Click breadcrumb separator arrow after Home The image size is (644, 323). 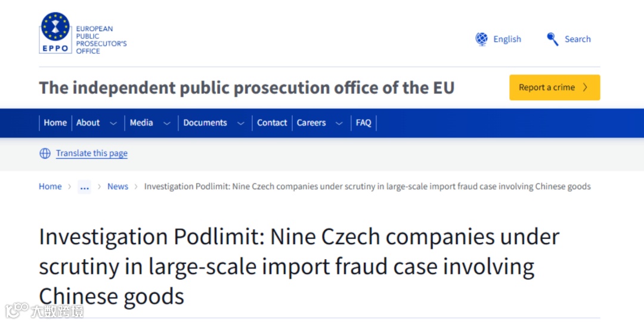point(70,187)
